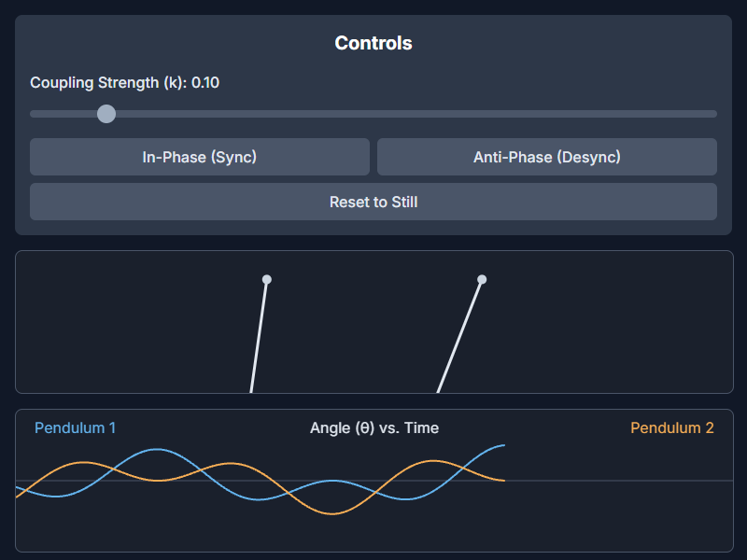Click the Controls panel header
Screen dimensions: 747x560
[x=373, y=43]
